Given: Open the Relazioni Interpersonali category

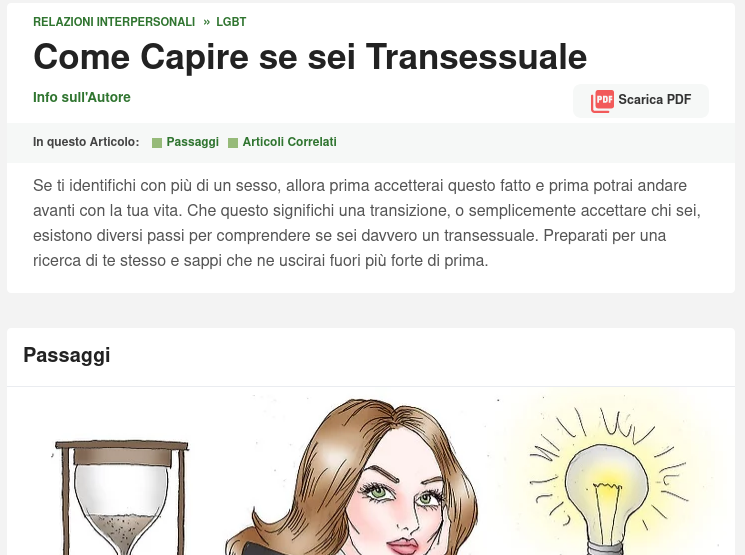Looking at the screenshot, I should coord(114,22).
